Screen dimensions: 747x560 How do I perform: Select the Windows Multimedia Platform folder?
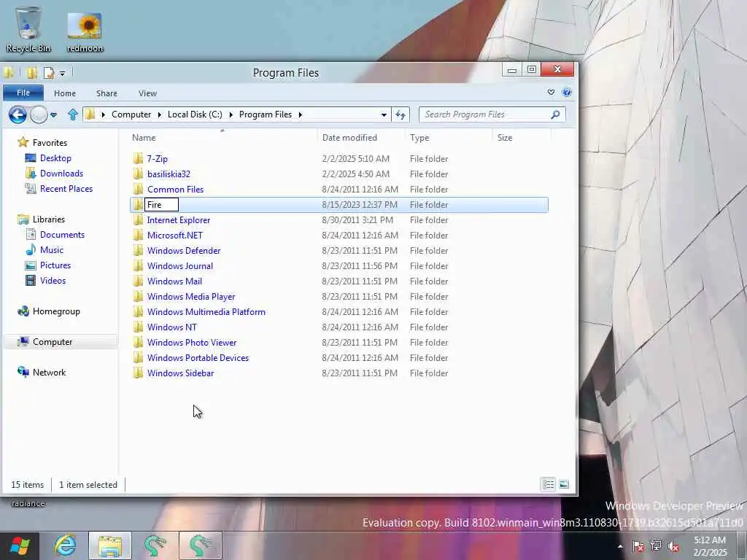pyautogui.click(x=206, y=312)
